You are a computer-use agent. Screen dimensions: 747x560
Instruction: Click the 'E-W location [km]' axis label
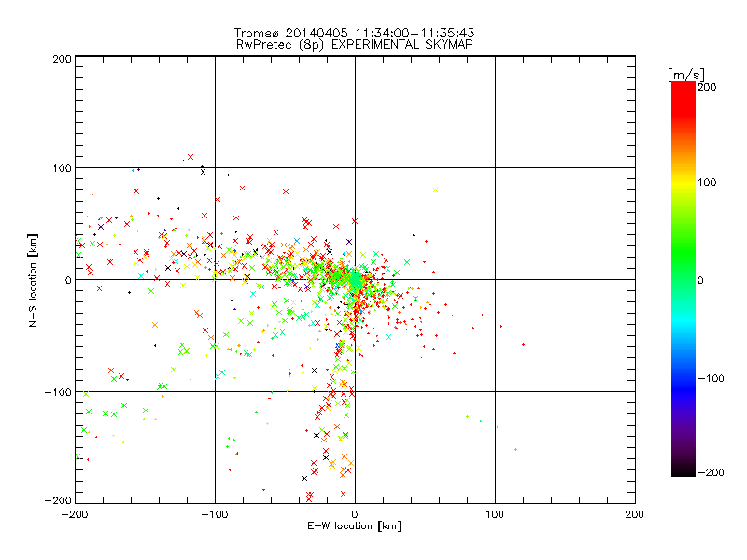pyautogui.click(x=354, y=526)
